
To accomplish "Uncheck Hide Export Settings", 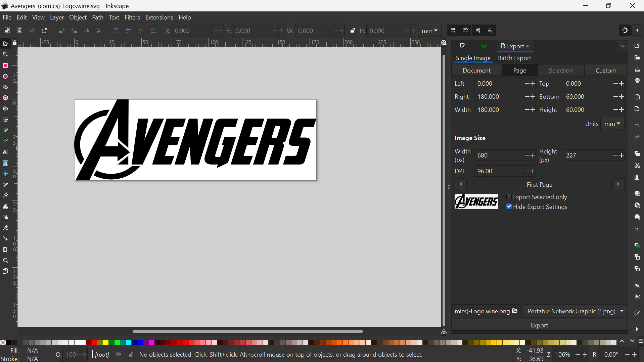I will tap(537, 207).
